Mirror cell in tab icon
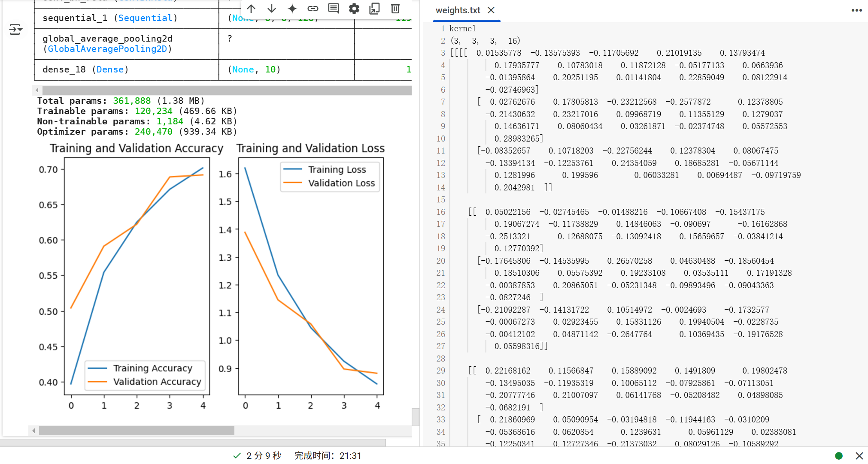This screenshot has height=464, width=868. (x=375, y=9)
